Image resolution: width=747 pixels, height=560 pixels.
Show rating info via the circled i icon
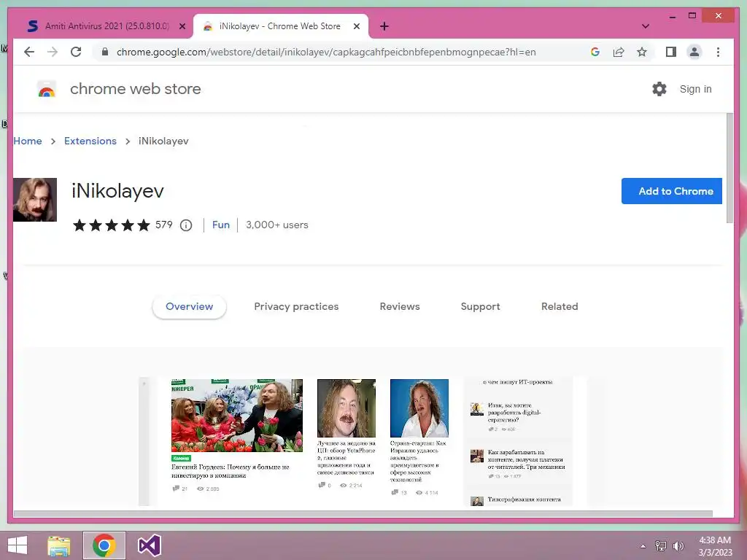[186, 225]
